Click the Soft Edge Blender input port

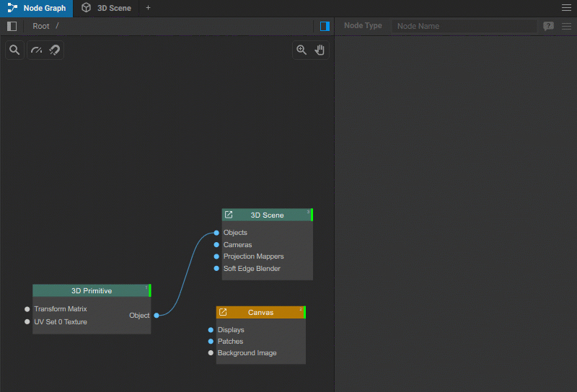216,269
